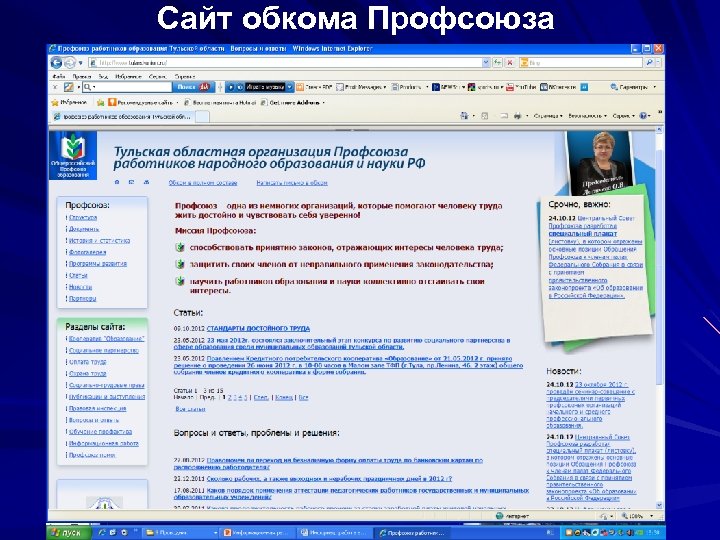Open the Документы sidebar link
This screenshot has height=540, width=720.
point(84,229)
